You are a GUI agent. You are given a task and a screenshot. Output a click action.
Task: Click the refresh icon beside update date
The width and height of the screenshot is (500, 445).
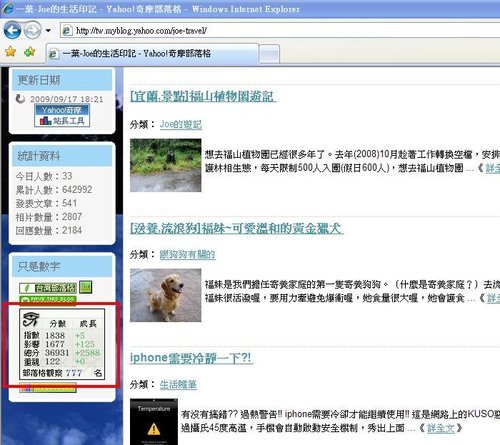click(20, 99)
